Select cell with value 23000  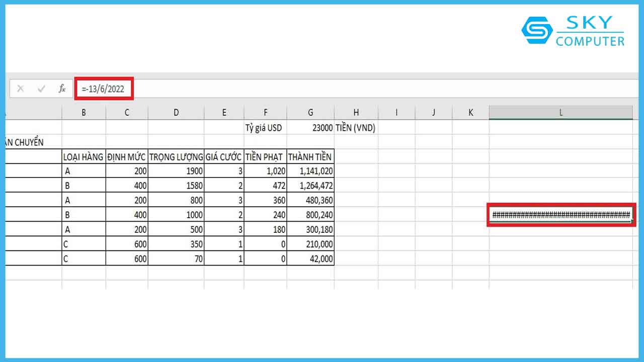[x=310, y=128]
